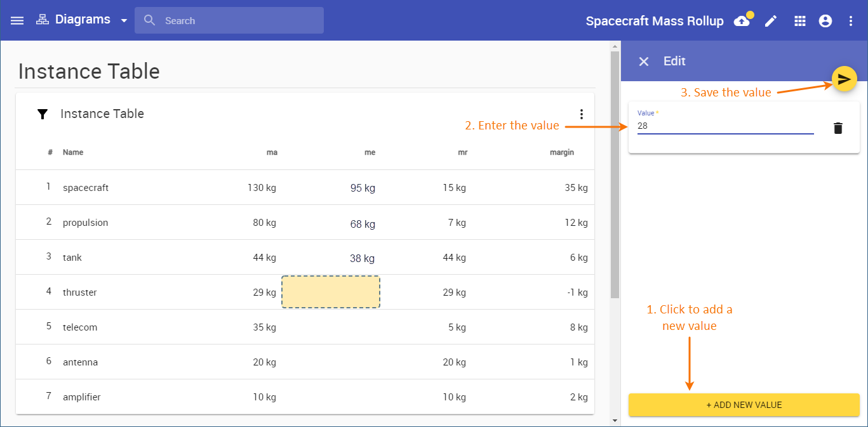Click the spacecraft row name
Screen dimensions: 868x427
pyautogui.click(x=86, y=188)
